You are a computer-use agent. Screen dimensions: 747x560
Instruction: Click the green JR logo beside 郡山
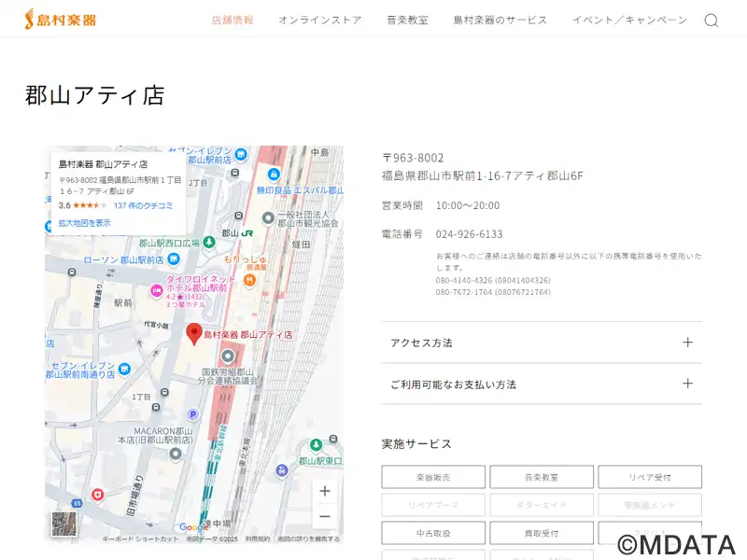click(247, 233)
